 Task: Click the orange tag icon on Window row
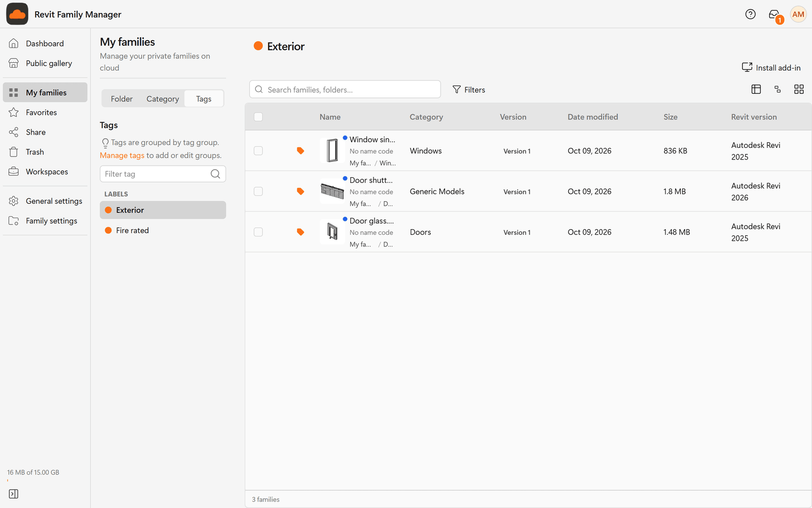[300, 151]
